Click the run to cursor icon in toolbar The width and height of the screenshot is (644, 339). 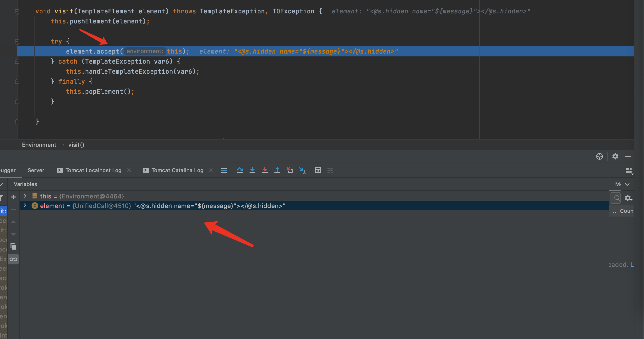pos(303,169)
